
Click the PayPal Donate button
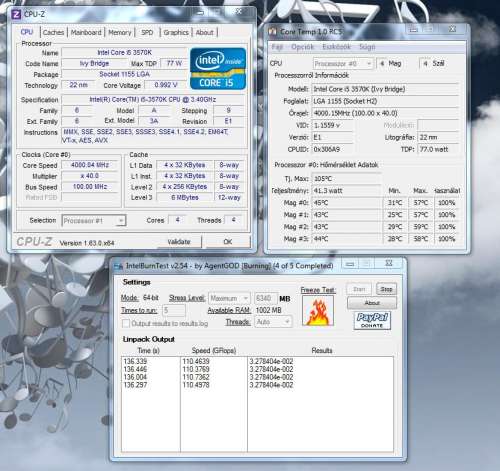point(372,320)
